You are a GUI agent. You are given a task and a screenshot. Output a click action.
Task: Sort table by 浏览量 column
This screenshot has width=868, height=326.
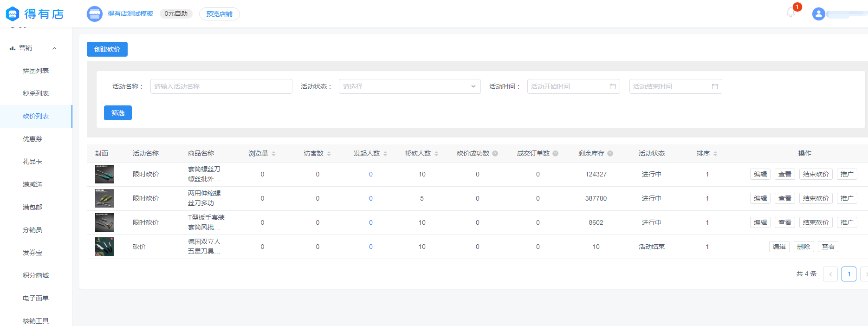point(274,154)
